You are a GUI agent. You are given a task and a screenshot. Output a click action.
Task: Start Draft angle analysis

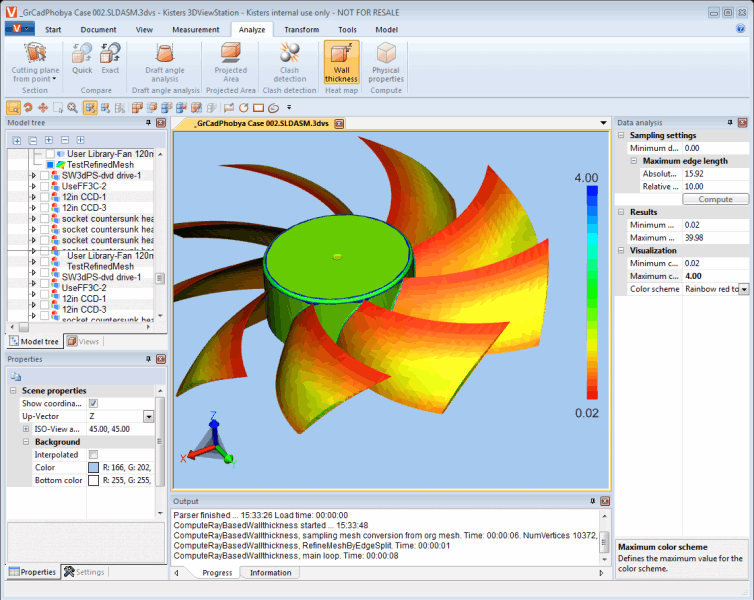[x=165, y=62]
